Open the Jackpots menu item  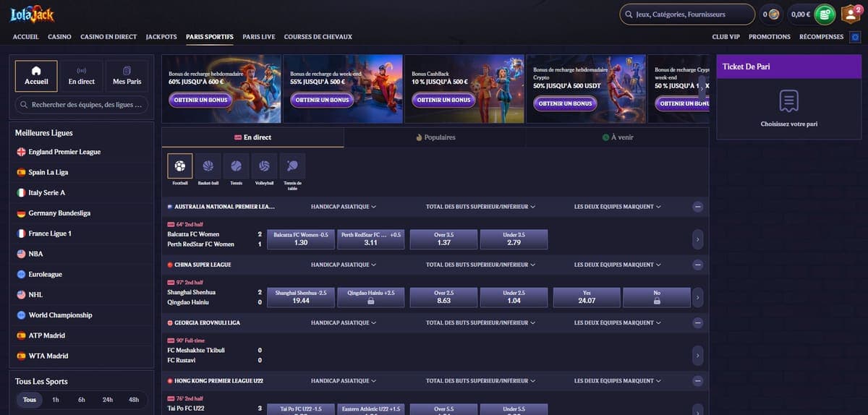161,37
